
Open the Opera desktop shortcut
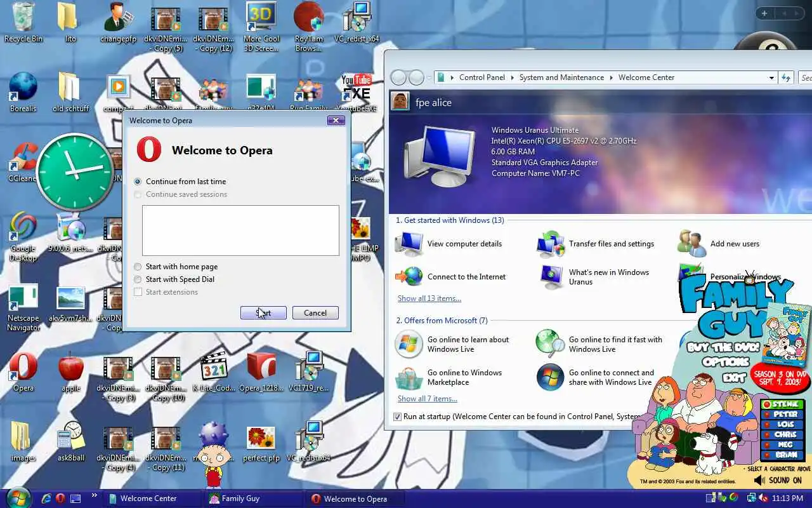pos(23,372)
